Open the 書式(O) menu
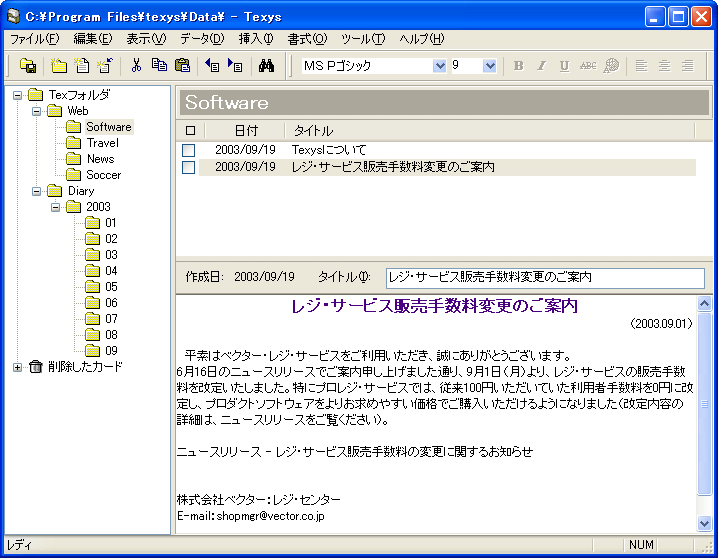Image resolution: width=718 pixels, height=558 pixels. pyautogui.click(x=307, y=39)
